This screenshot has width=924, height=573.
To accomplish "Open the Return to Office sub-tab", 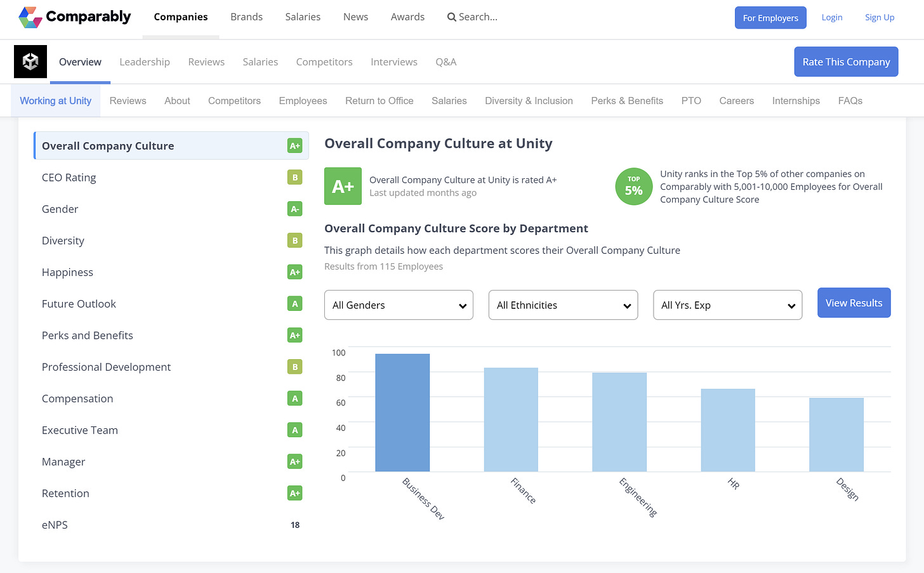I will coord(379,101).
